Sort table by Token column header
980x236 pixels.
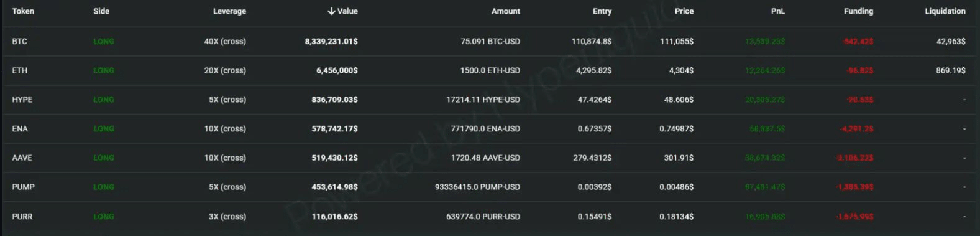pos(23,11)
